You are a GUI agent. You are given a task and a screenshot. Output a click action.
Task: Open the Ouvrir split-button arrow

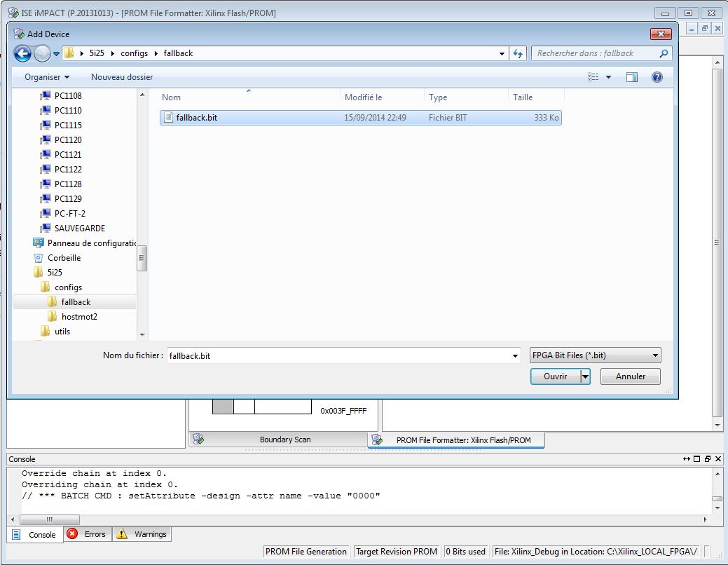click(x=586, y=376)
